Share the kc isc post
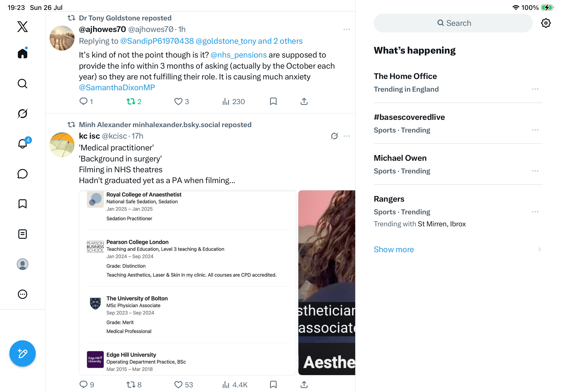The image size is (561, 392). click(x=304, y=384)
